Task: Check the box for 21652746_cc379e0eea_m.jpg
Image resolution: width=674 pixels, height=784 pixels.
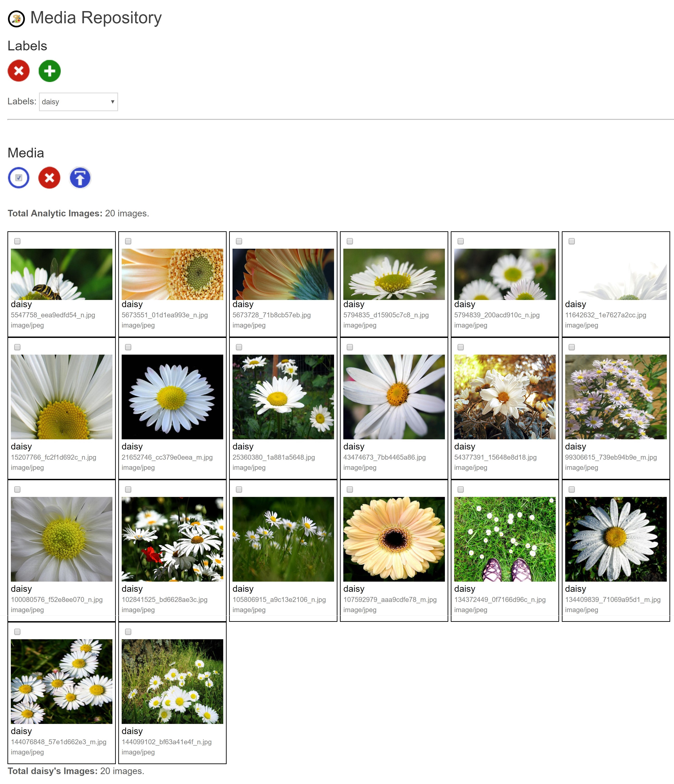Action: (128, 347)
